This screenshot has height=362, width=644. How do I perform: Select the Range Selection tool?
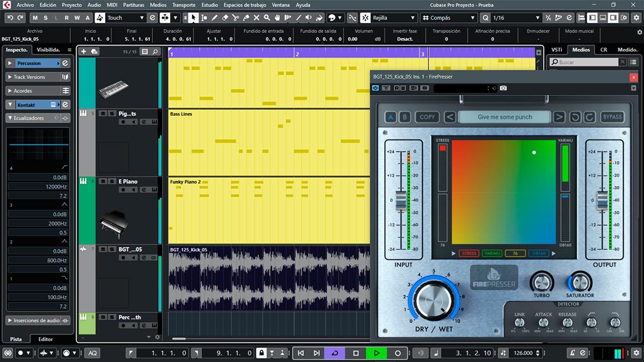click(204, 18)
